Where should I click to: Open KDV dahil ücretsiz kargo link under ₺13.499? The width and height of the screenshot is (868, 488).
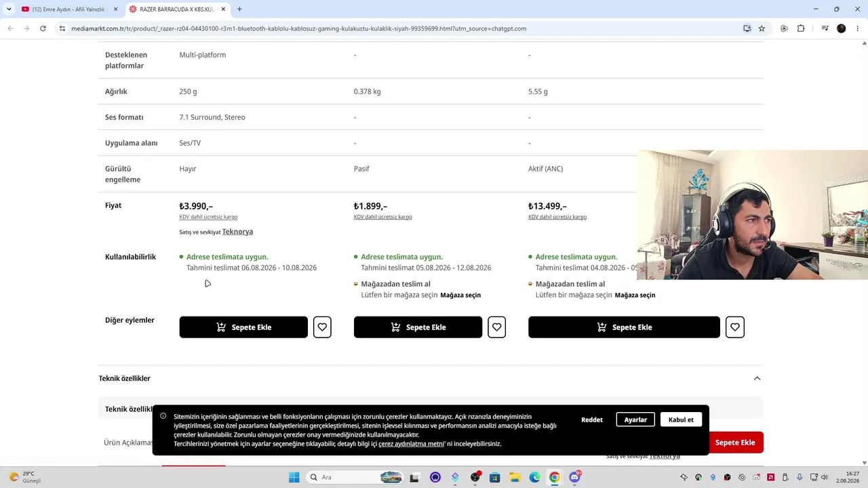coord(557,217)
